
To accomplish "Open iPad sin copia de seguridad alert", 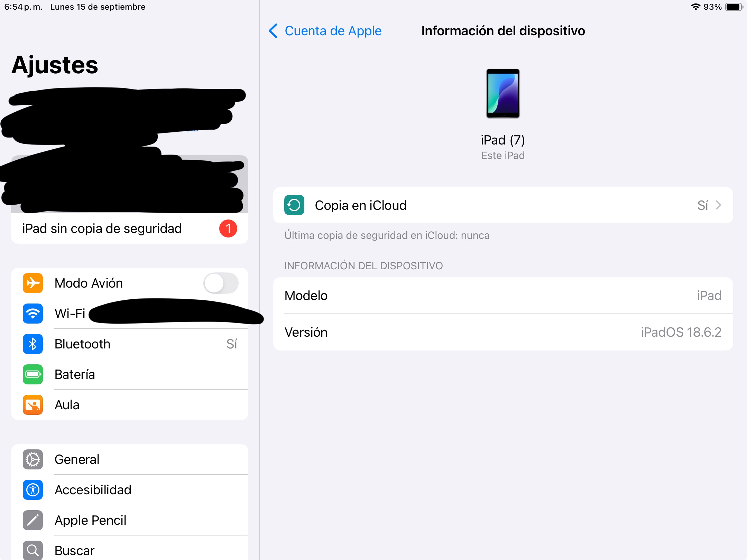I will coord(130,228).
